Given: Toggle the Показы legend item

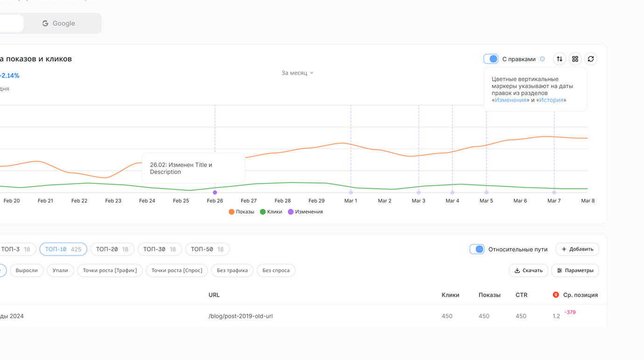Looking at the screenshot, I should [x=241, y=212].
